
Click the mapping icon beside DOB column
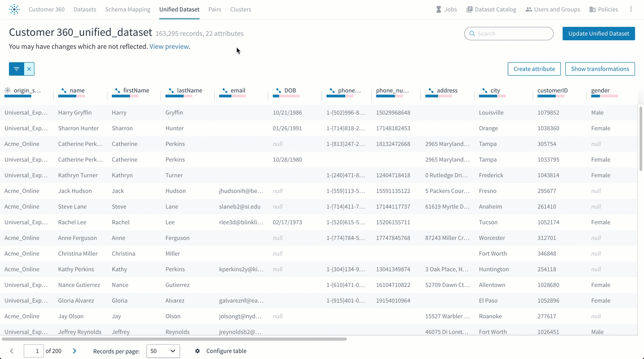click(279, 90)
